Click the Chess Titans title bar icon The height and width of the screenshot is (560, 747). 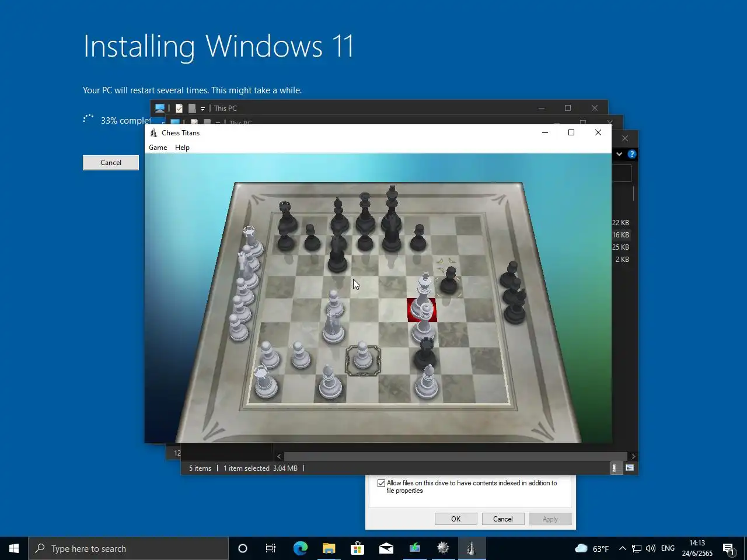153,133
